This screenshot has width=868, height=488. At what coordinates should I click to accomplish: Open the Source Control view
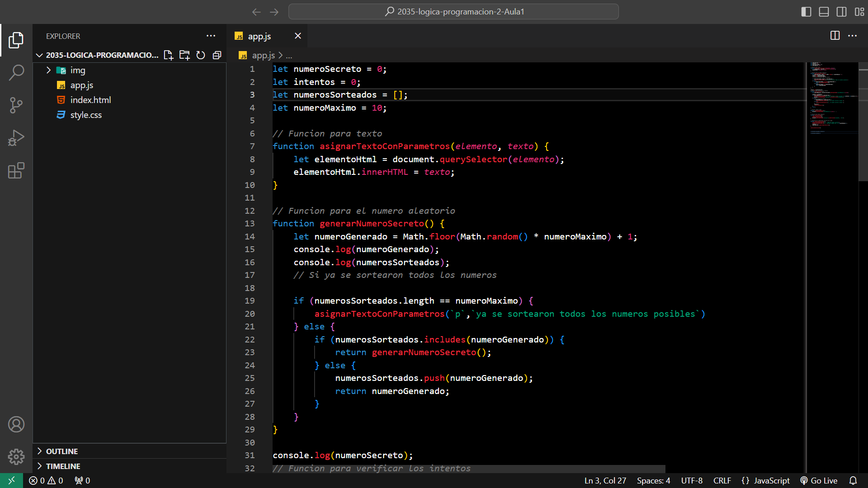coord(16,105)
